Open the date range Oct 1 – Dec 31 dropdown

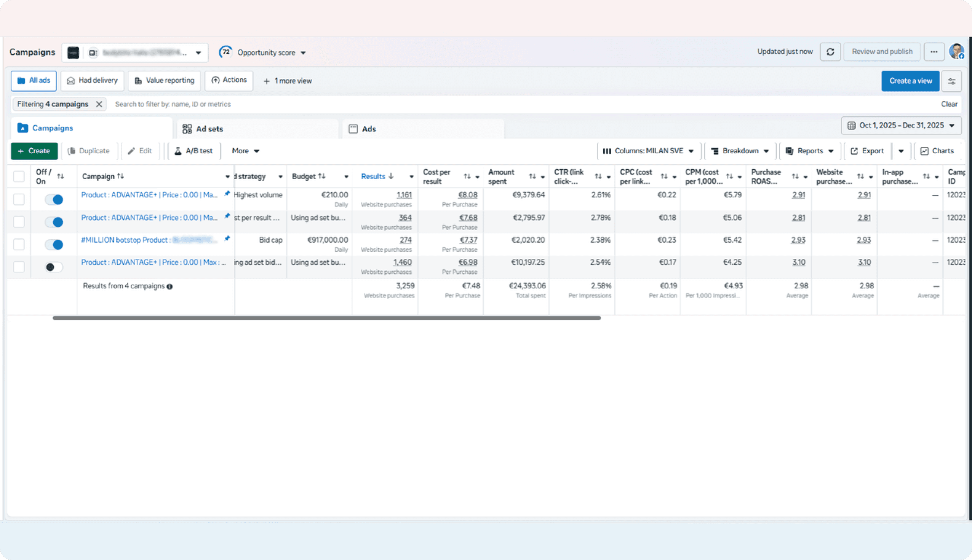(x=901, y=126)
